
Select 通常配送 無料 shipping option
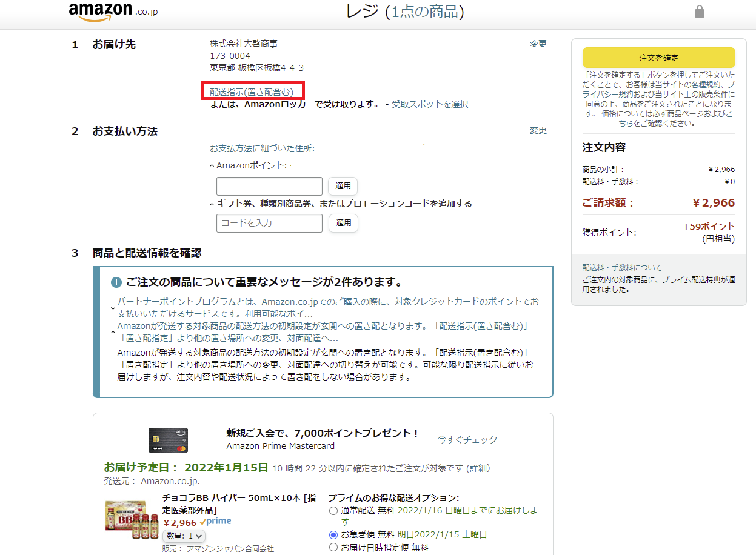(333, 511)
